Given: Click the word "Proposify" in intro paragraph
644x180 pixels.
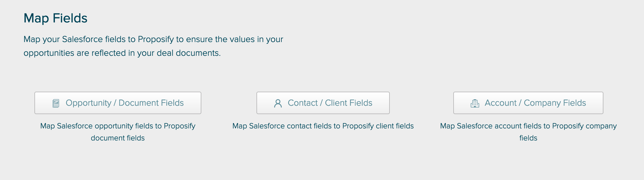Looking at the screenshot, I should click(156, 39).
